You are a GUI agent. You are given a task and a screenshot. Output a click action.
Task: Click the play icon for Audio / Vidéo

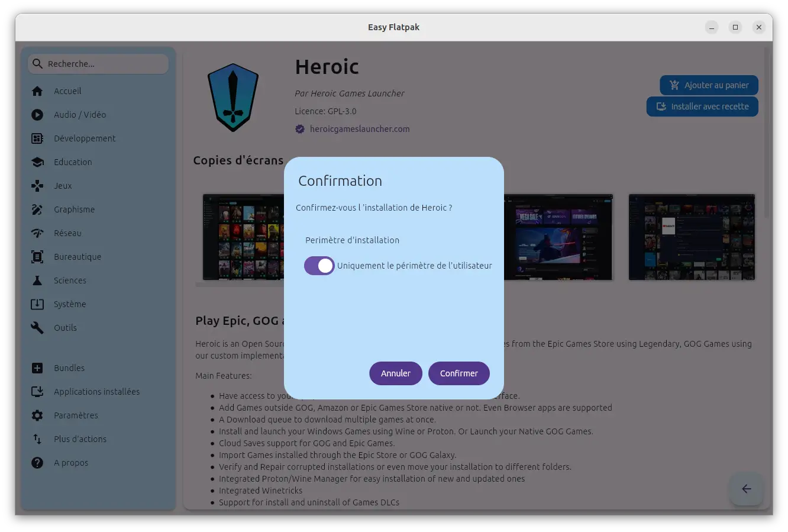click(37, 115)
